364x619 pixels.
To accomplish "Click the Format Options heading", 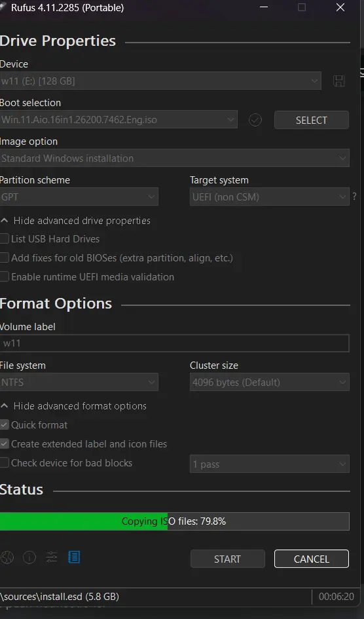I will point(56,303).
